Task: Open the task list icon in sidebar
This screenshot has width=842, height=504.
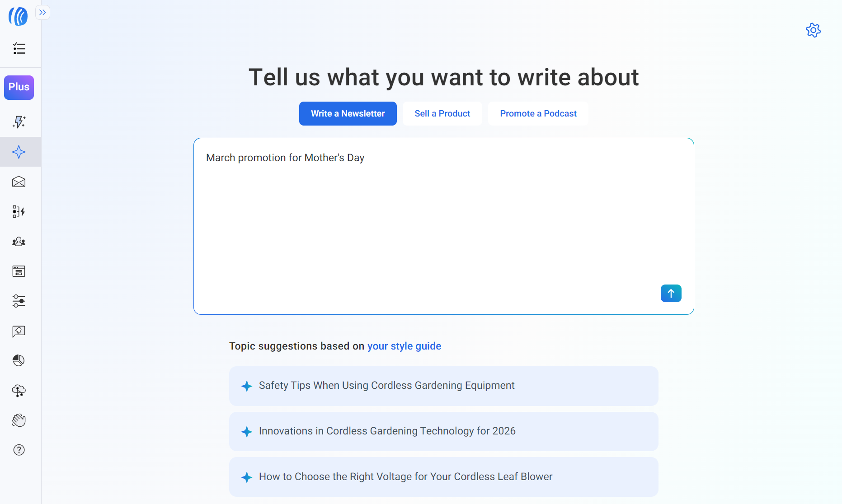Action: tap(19, 49)
